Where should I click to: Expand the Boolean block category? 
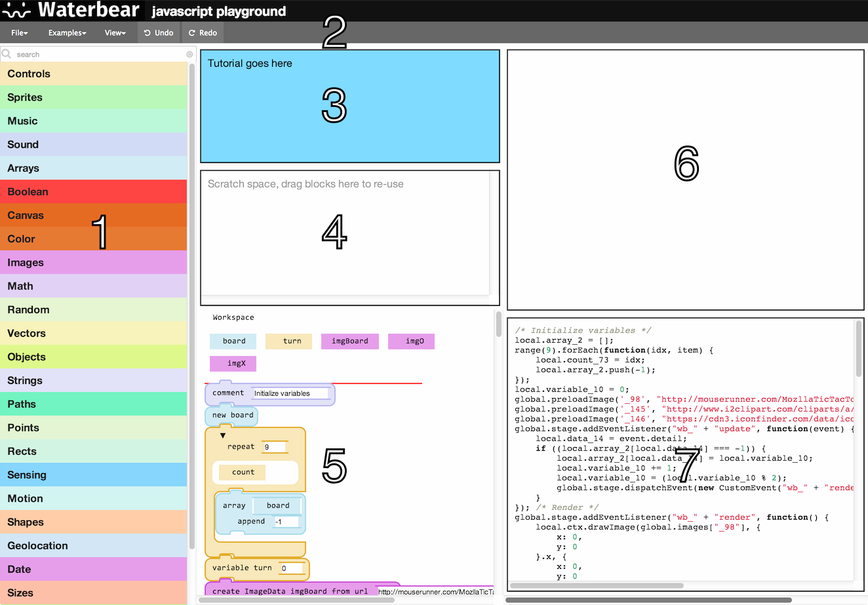point(94,191)
